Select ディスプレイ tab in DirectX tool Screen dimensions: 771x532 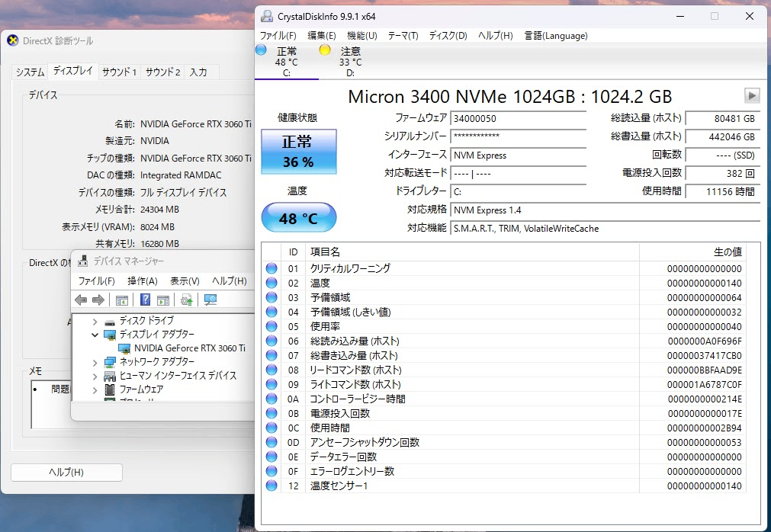pos(72,71)
